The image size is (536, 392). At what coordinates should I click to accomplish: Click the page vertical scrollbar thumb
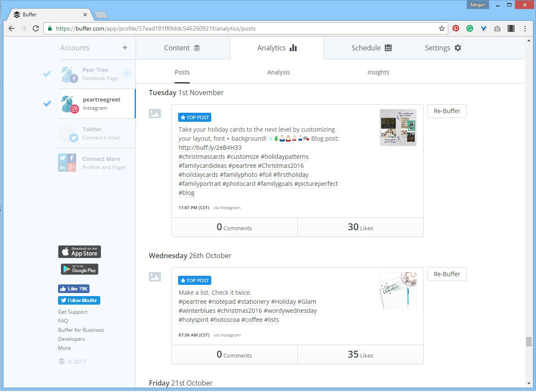pyautogui.click(x=529, y=341)
